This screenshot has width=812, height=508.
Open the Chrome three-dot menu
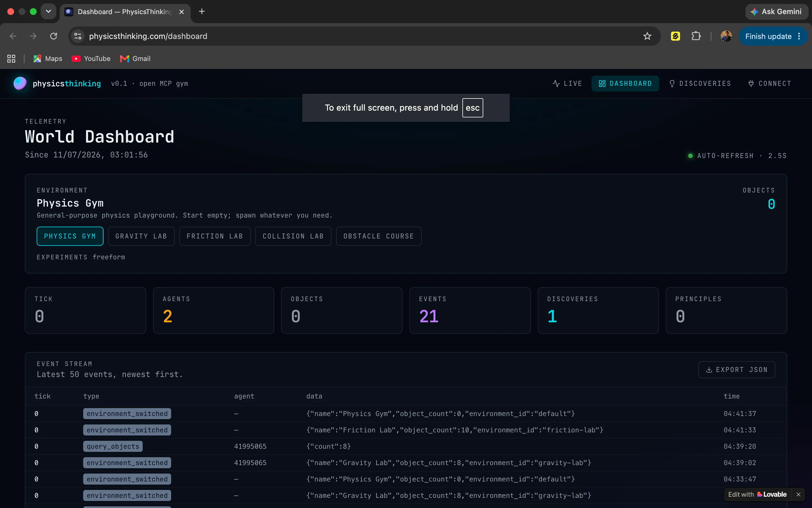[799, 36]
